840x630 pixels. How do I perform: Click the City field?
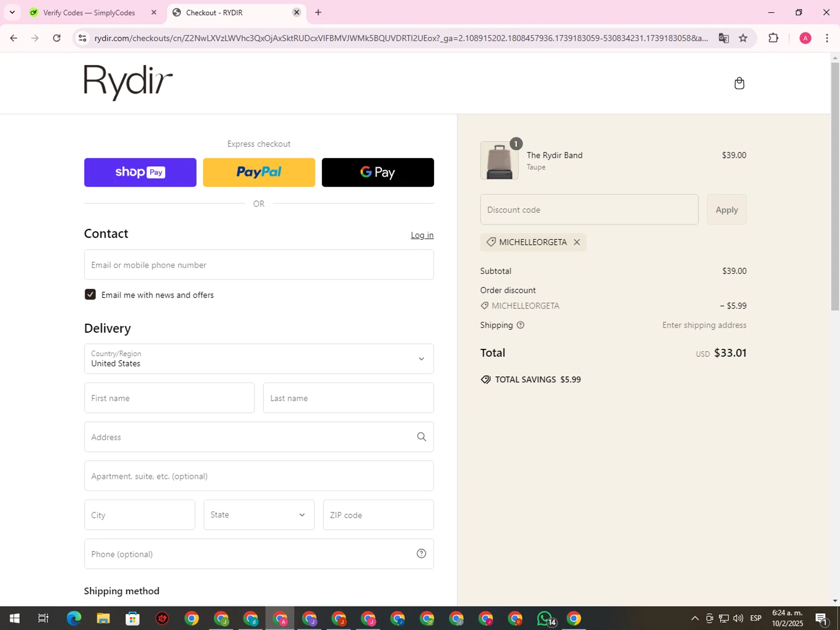coord(139,515)
